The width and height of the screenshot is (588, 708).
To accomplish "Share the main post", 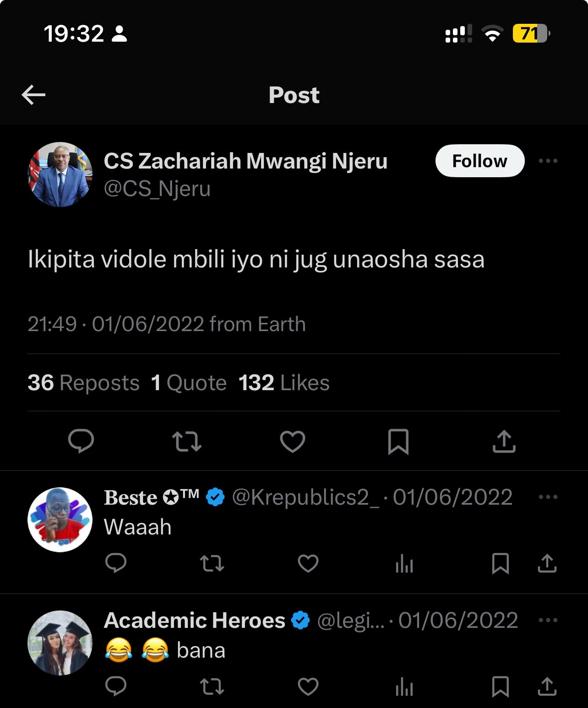I will pos(504,441).
